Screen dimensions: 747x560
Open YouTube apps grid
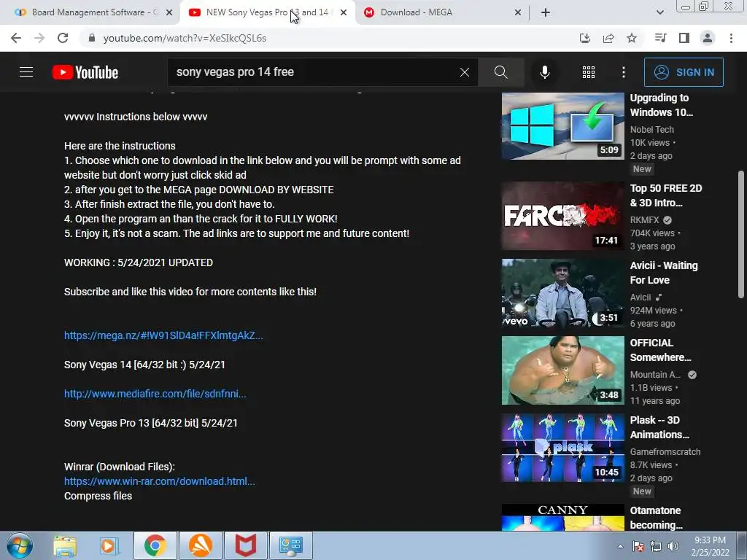[589, 72]
